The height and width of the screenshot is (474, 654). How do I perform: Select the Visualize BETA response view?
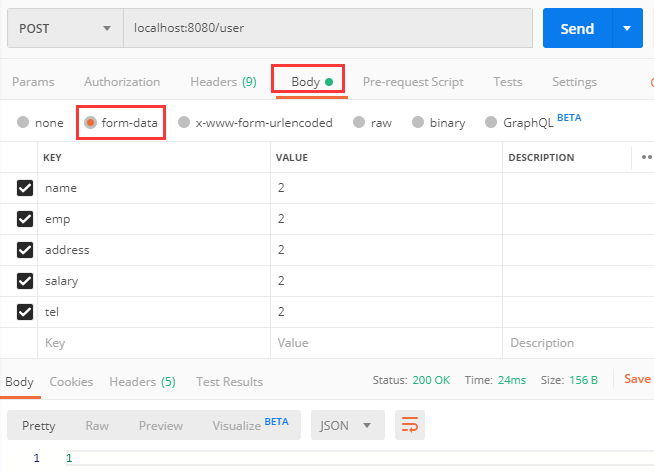point(250,425)
